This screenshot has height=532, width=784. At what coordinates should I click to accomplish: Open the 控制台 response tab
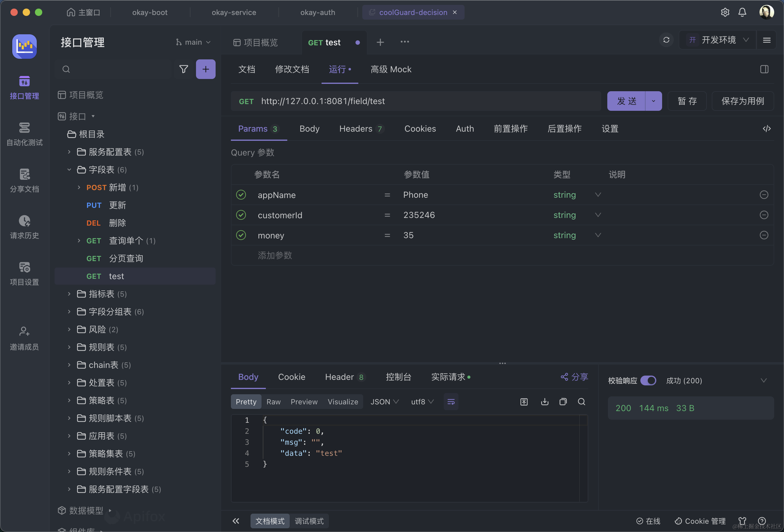pos(398,377)
